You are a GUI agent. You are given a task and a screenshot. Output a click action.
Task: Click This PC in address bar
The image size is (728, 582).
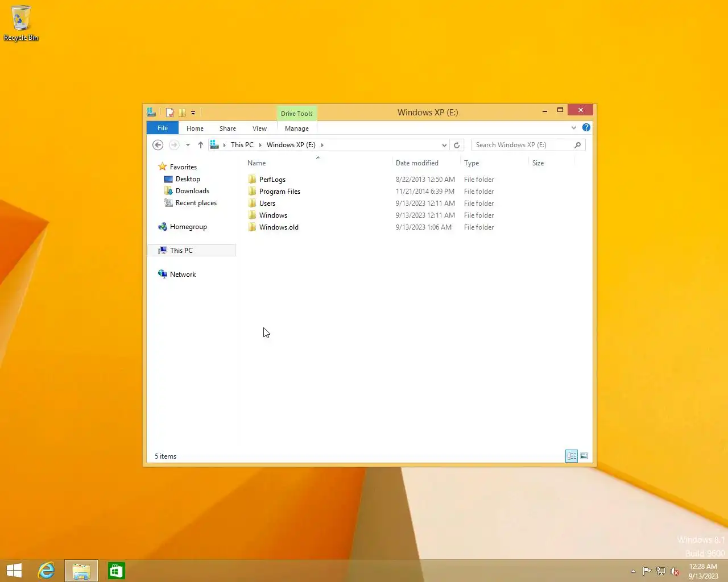(242, 145)
